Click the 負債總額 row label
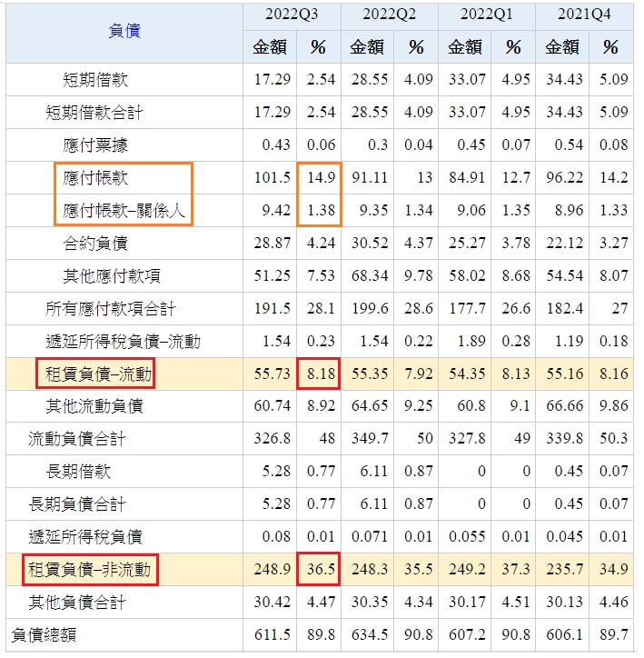The image size is (644, 658). 44,635
